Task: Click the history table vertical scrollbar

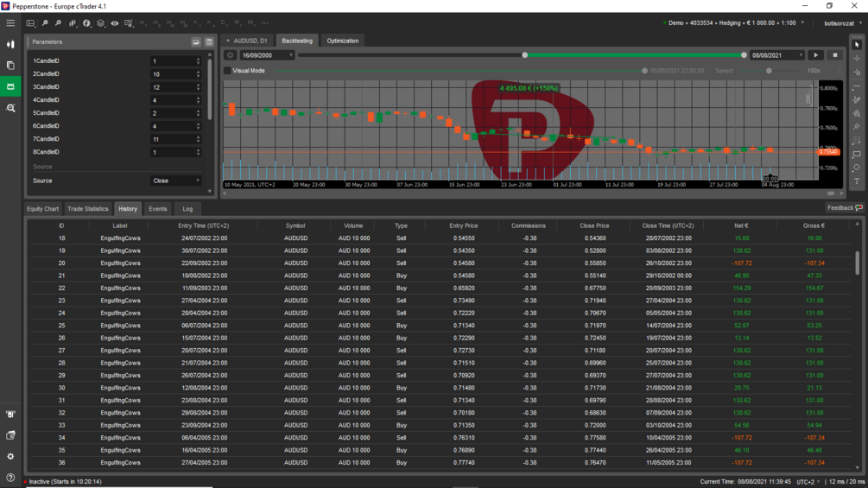Action: (x=858, y=263)
